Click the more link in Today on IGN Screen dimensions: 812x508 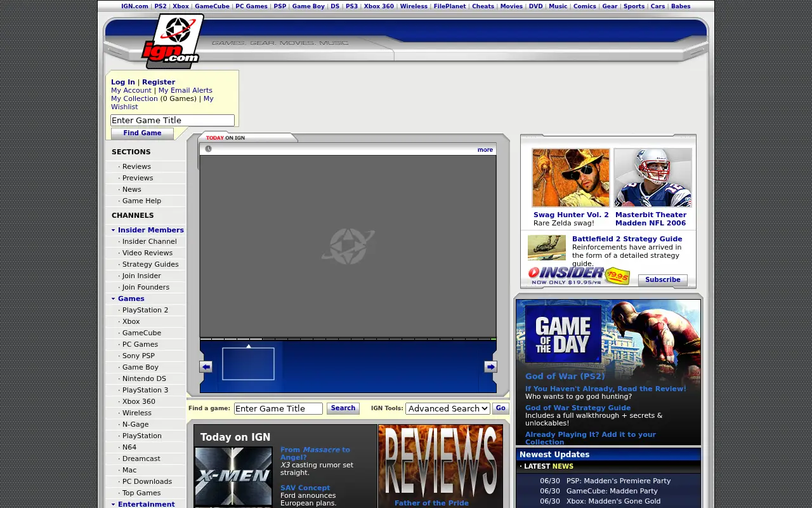(485, 150)
